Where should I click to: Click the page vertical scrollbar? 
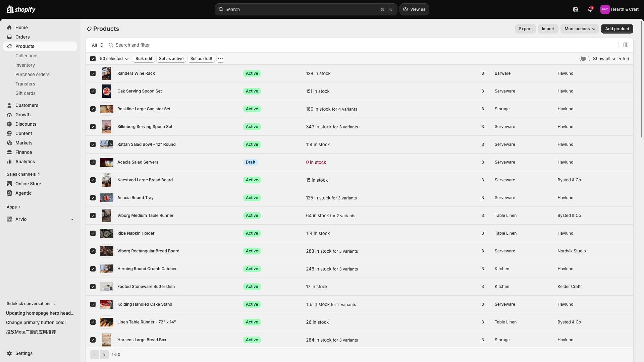641,79
